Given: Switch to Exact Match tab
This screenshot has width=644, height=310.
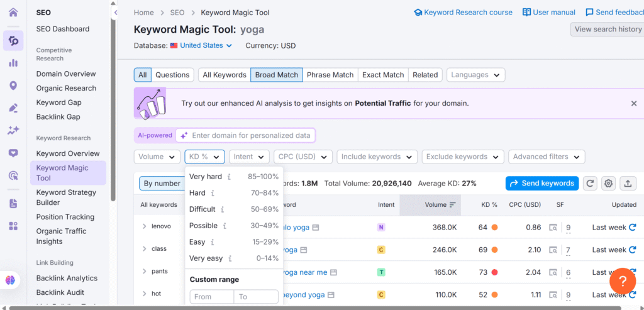Looking at the screenshot, I should pyautogui.click(x=383, y=75).
